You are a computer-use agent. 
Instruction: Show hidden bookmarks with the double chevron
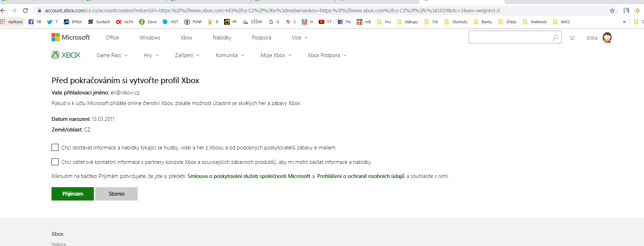(x=624, y=22)
